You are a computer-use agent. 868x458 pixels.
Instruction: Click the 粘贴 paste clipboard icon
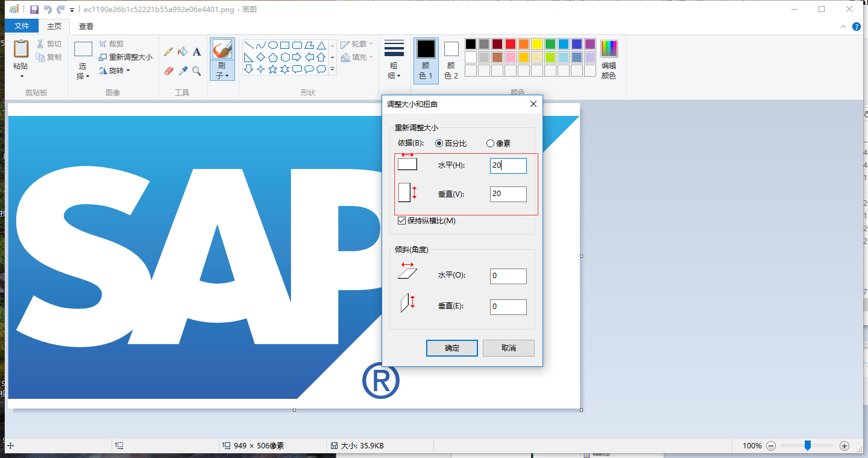pos(21,49)
